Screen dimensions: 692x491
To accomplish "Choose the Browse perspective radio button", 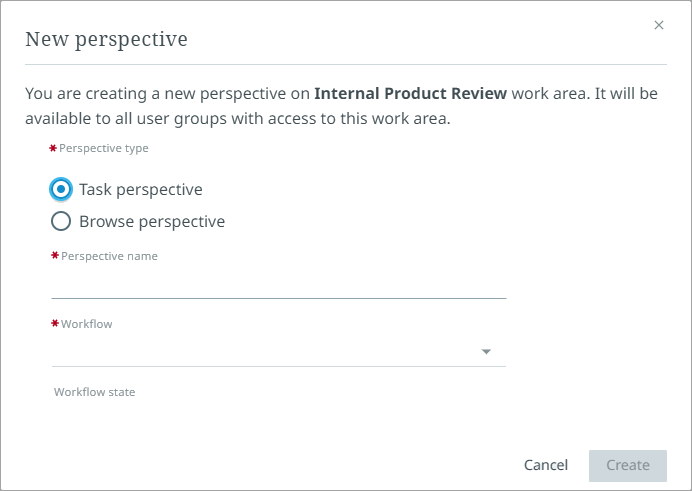I will tap(61, 221).
